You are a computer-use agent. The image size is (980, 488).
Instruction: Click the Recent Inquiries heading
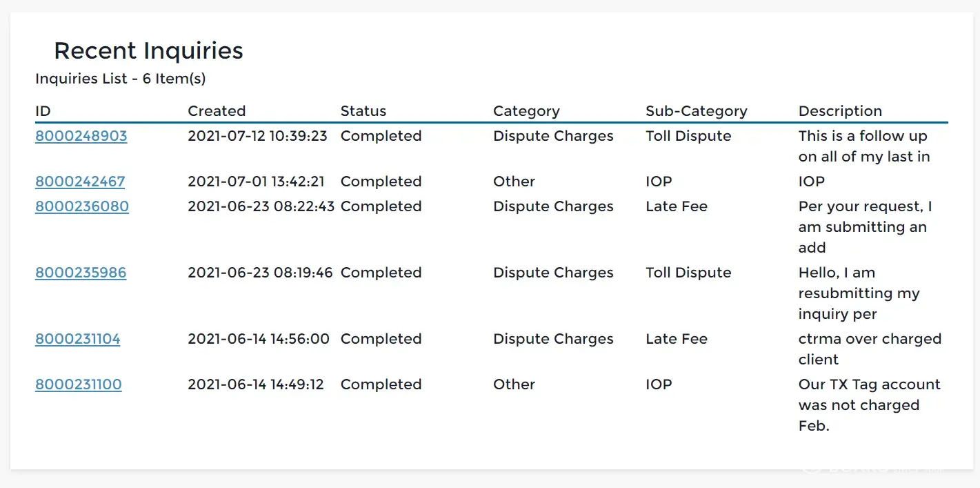coord(148,50)
